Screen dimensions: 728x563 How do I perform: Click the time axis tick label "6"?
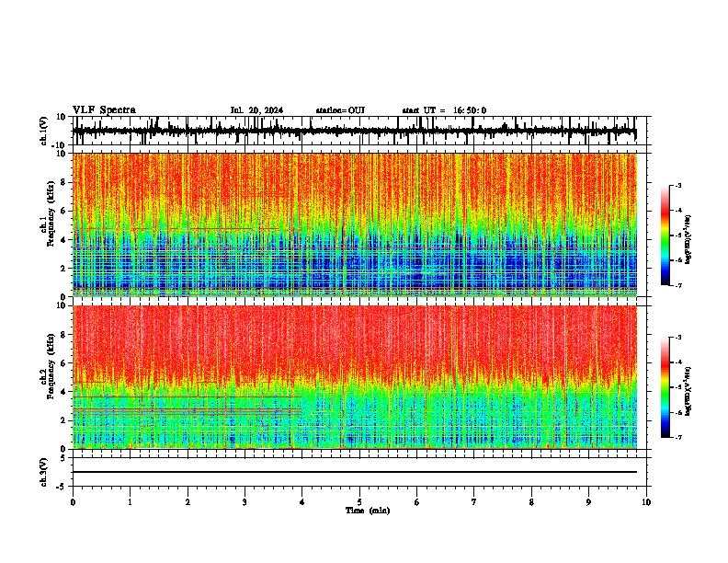[x=417, y=502]
